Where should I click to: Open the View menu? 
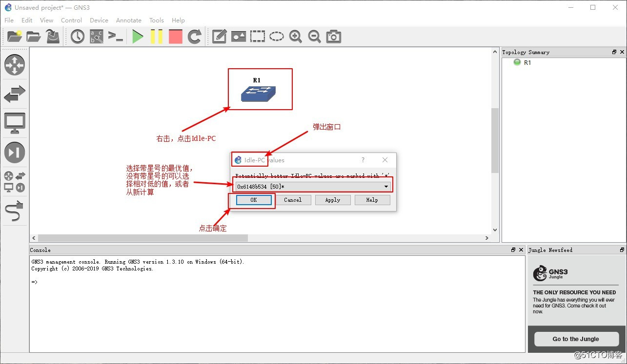(x=47, y=20)
